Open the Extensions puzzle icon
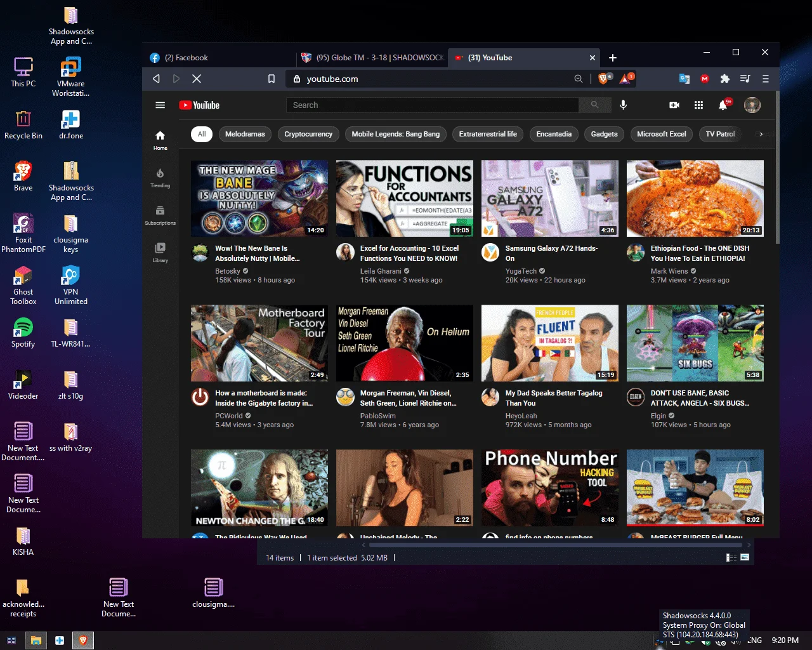The image size is (812, 650). pos(725,79)
